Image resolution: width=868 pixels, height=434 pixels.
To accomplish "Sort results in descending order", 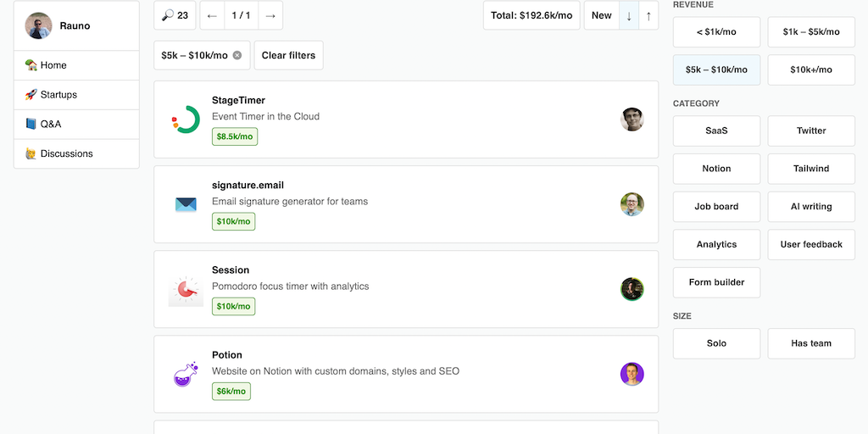I will (629, 15).
